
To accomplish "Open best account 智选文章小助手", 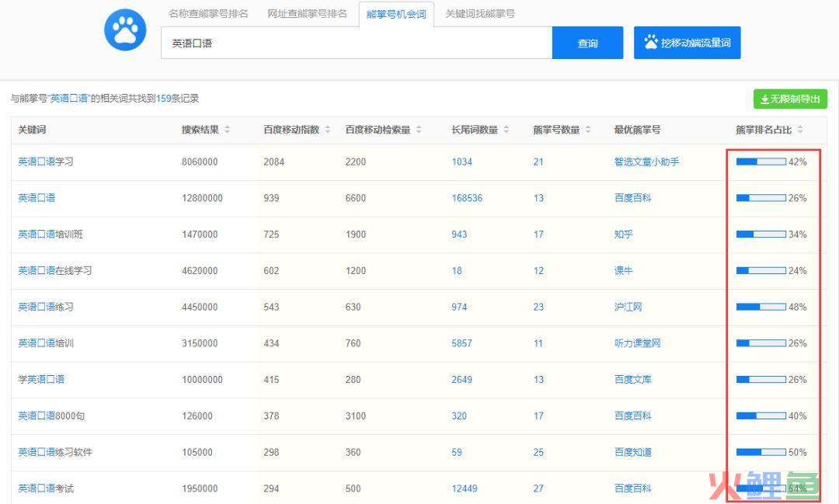I will [x=646, y=162].
